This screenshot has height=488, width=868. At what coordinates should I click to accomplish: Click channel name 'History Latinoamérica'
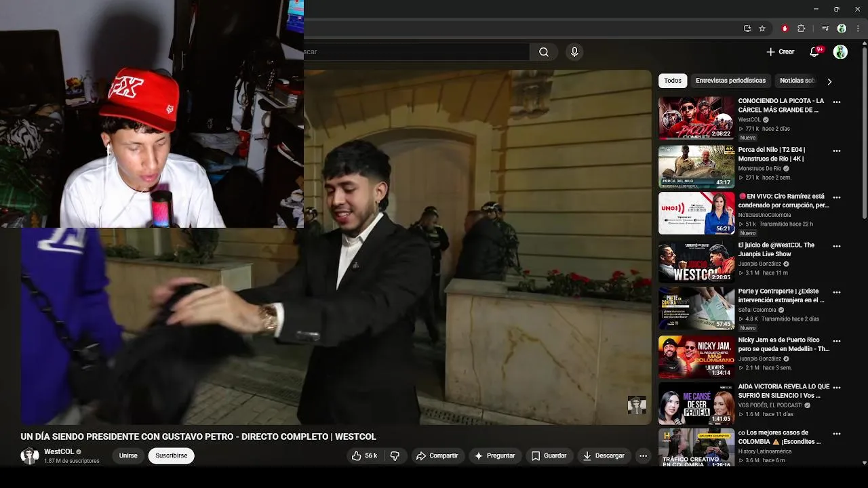coord(765,451)
